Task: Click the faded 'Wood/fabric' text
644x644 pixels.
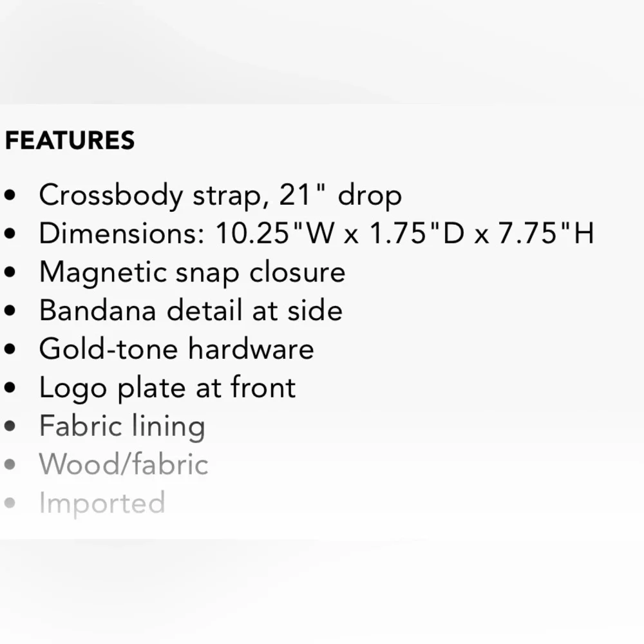Action: [124, 464]
